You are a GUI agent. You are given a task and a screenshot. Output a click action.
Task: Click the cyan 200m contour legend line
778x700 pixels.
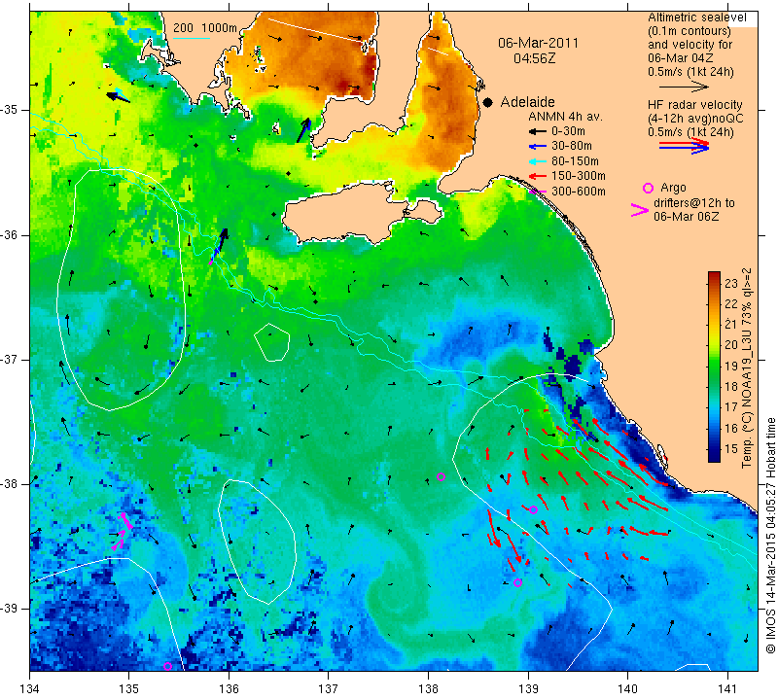coord(191,38)
